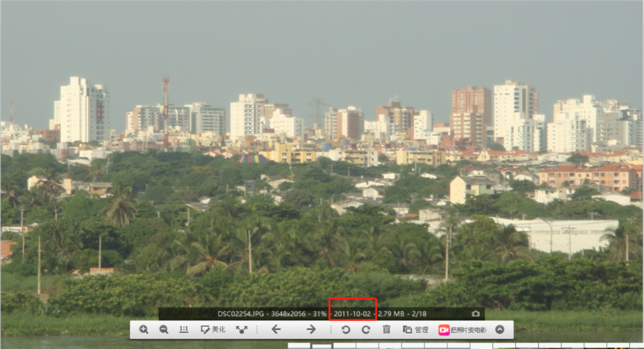The width and height of the screenshot is (644, 349).
Task: Open the 管理 manage option
Action: pyautogui.click(x=416, y=329)
